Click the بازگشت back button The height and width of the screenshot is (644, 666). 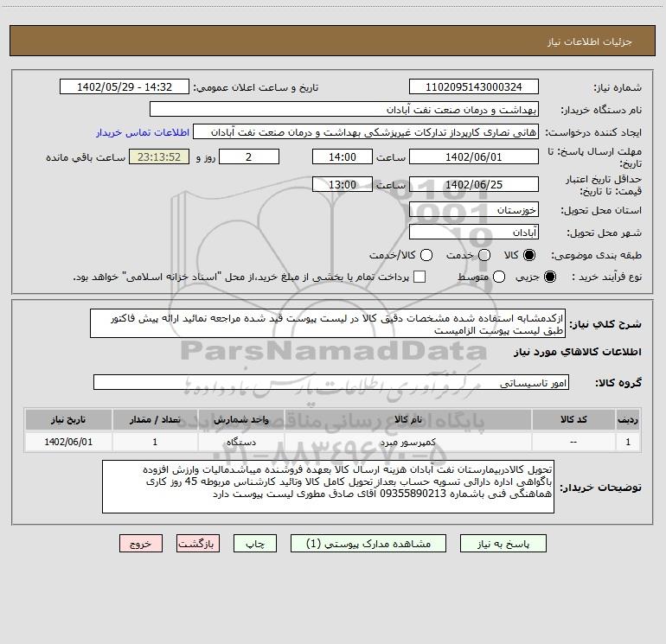198,544
